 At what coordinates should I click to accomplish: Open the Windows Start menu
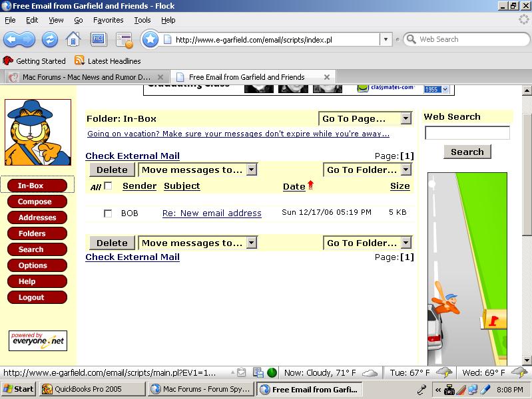[x=19, y=389]
